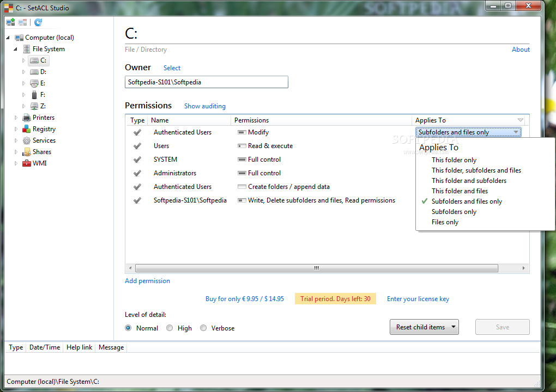Click the Help link column header
This screenshot has width=556, height=392.
click(79, 347)
